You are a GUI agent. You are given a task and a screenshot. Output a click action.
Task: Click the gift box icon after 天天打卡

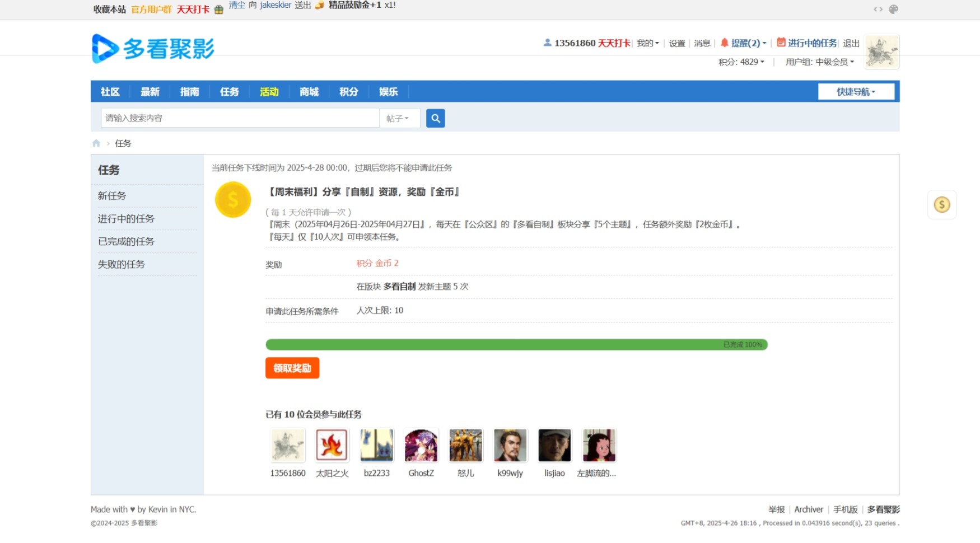coord(218,9)
